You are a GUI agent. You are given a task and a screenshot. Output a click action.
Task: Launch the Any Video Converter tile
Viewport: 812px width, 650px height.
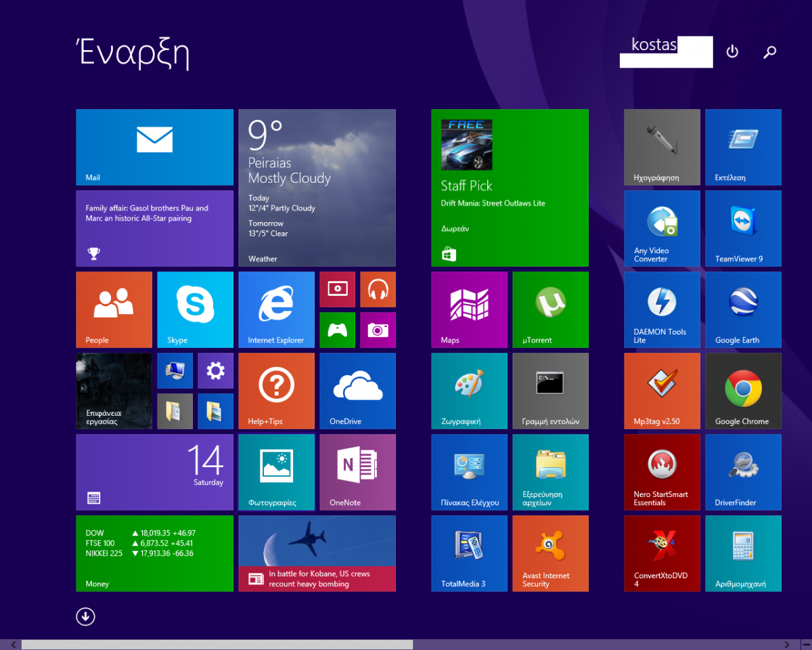tap(662, 228)
